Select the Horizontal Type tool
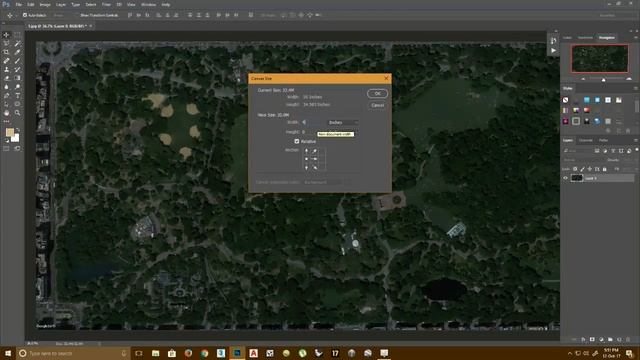640x360 pixels. pos(17,96)
